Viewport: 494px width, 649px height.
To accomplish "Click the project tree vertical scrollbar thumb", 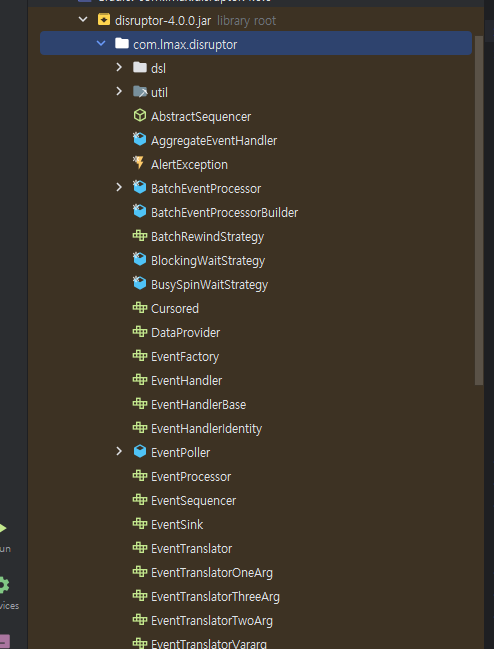I will 479,210.
